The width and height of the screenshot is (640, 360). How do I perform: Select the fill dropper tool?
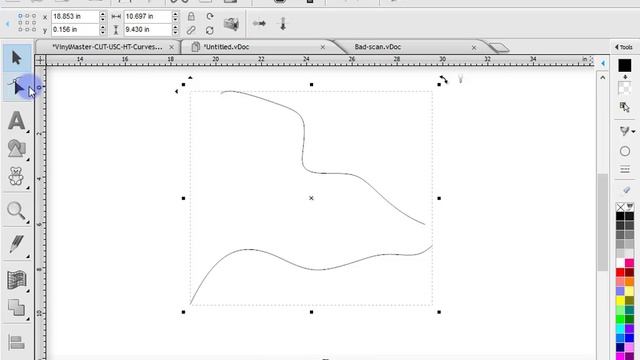624,131
